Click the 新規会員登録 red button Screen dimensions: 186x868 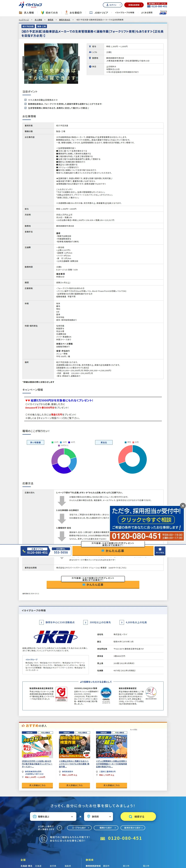(x=134, y=5)
